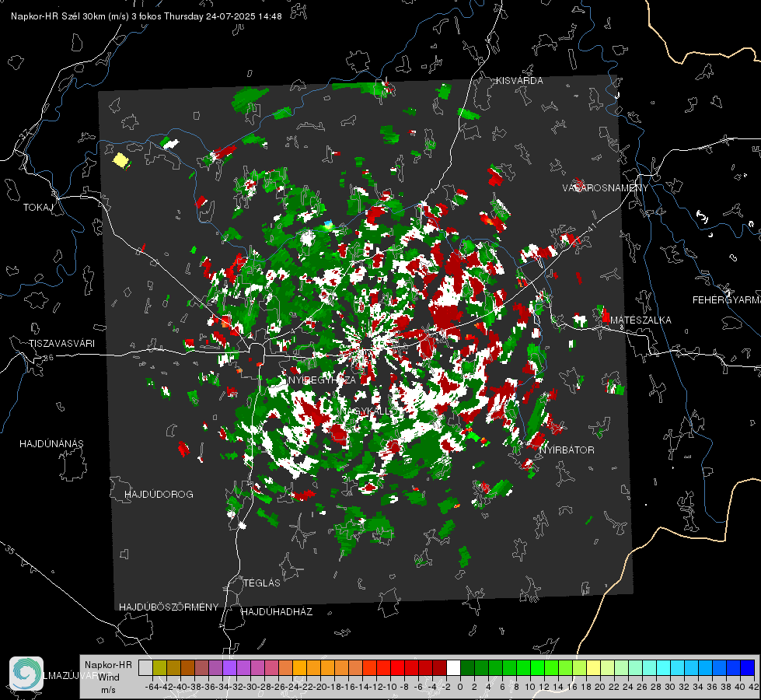
Task: Select the KISVÁRDA city label
Action: [x=519, y=81]
